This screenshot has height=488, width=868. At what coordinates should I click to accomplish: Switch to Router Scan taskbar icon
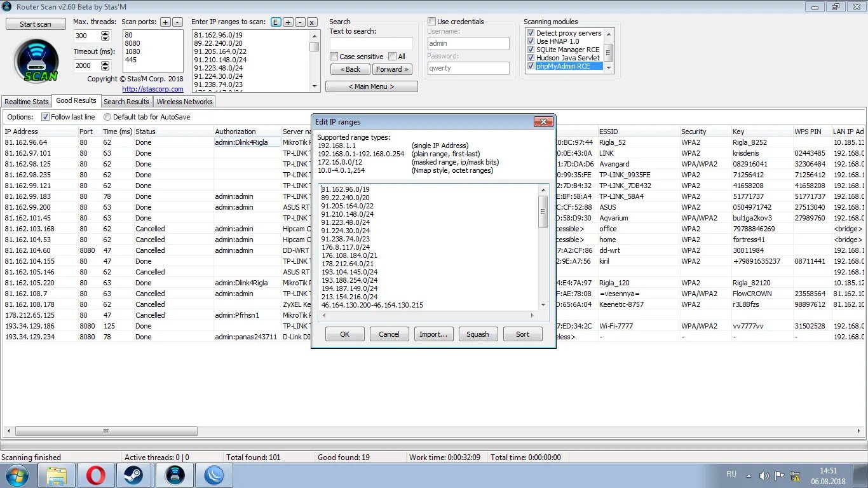[175, 475]
